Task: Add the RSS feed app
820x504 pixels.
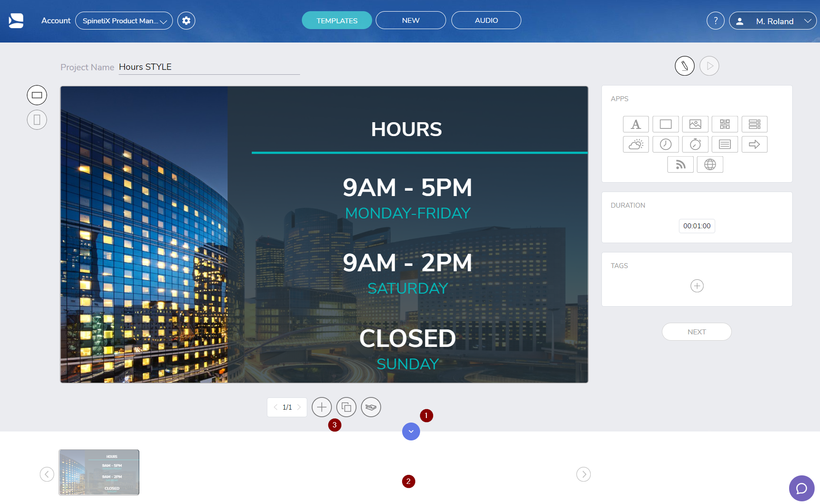Action: point(680,164)
